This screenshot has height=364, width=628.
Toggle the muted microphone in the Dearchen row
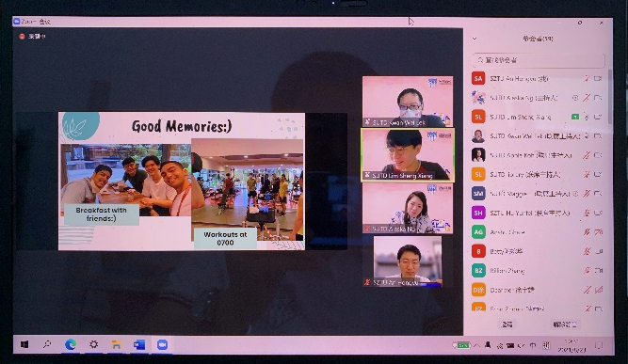tap(587, 290)
